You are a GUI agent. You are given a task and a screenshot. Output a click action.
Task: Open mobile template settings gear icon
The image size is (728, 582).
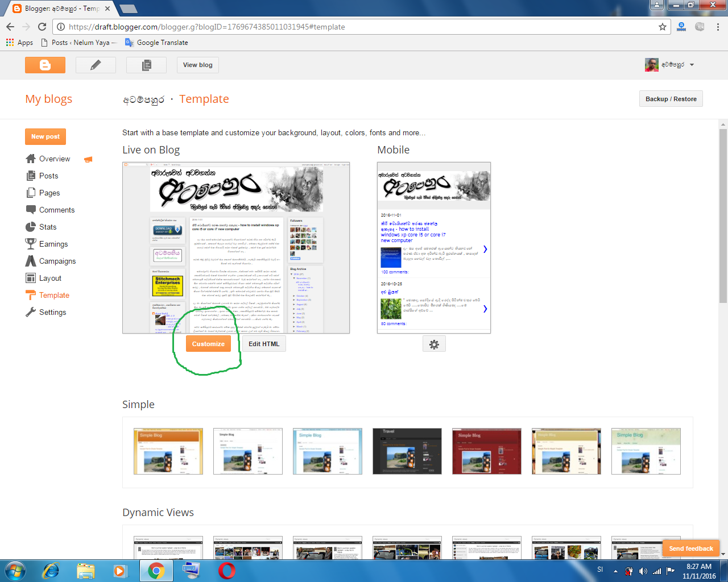[x=434, y=343]
